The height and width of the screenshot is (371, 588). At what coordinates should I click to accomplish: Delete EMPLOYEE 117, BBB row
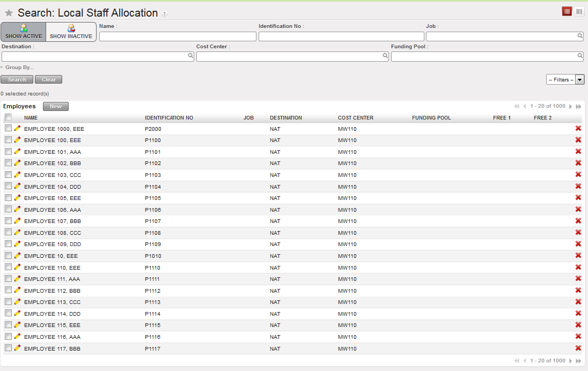[x=578, y=348]
